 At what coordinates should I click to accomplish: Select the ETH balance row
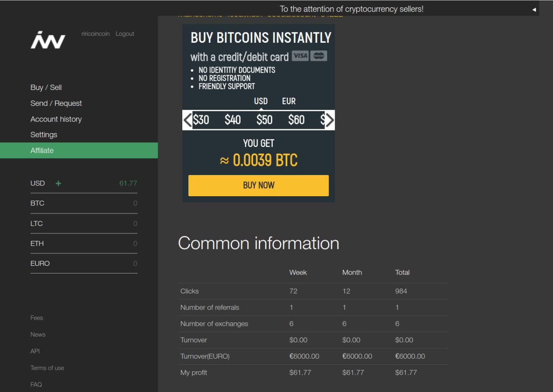pyautogui.click(x=84, y=243)
